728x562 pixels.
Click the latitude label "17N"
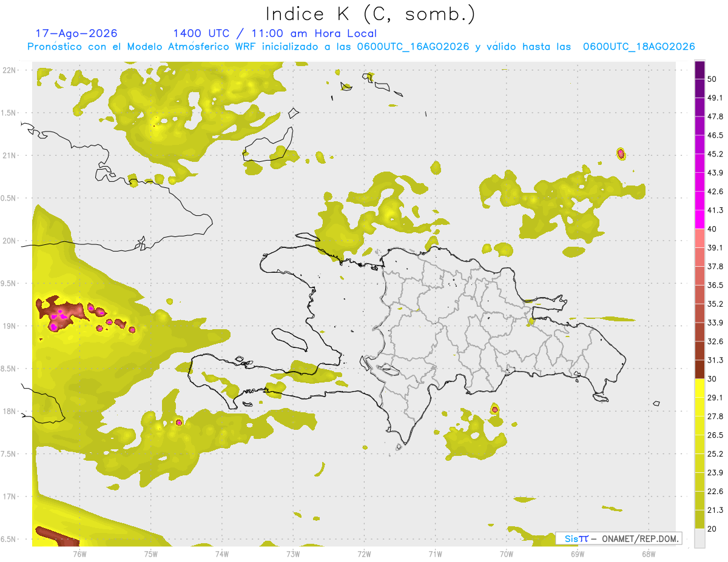(9, 497)
